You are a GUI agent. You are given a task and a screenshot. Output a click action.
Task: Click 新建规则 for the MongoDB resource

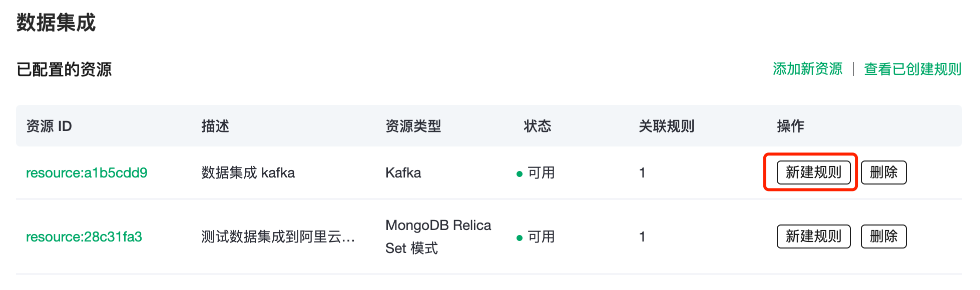click(x=813, y=236)
